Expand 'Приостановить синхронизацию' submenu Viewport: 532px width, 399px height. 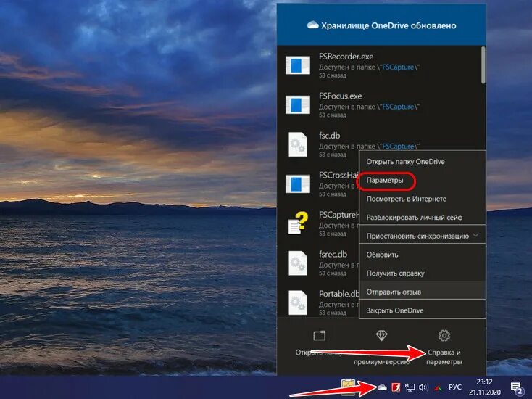(x=423, y=236)
